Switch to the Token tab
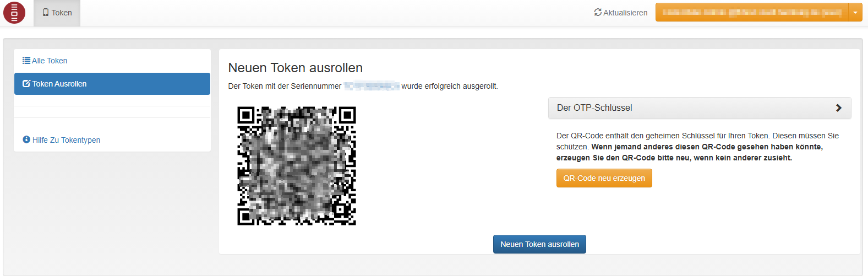The height and width of the screenshot is (280, 868). 57,13
